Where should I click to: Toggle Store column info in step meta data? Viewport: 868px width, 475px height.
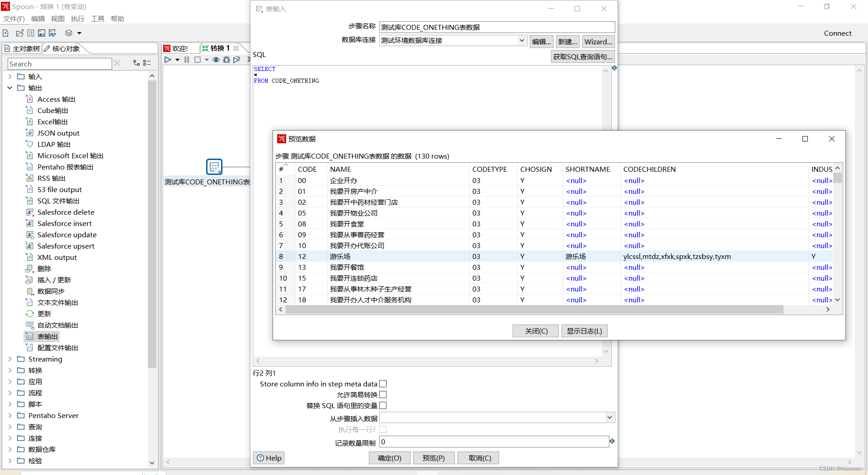point(383,384)
